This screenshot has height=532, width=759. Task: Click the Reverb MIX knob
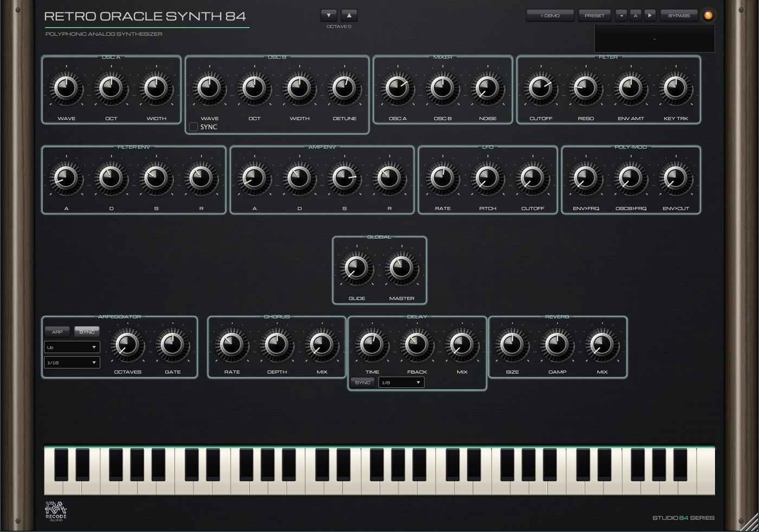(602, 345)
